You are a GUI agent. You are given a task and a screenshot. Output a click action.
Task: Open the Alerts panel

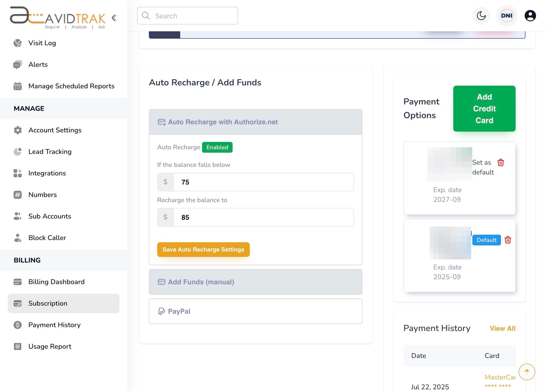pos(38,64)
